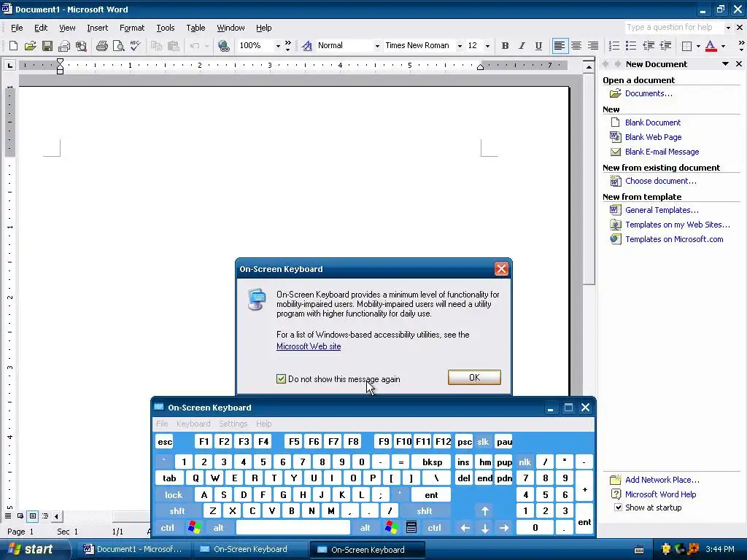Click the Undo arrow icon

[x=194, y=46]
